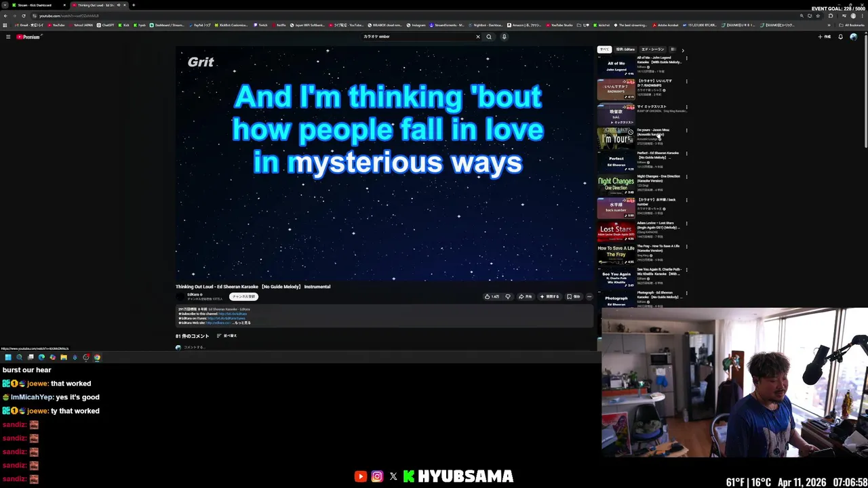This screenshot has height=488, width=868.
Task: Open the Chrome three-dot menu
Action: [863, 16]
